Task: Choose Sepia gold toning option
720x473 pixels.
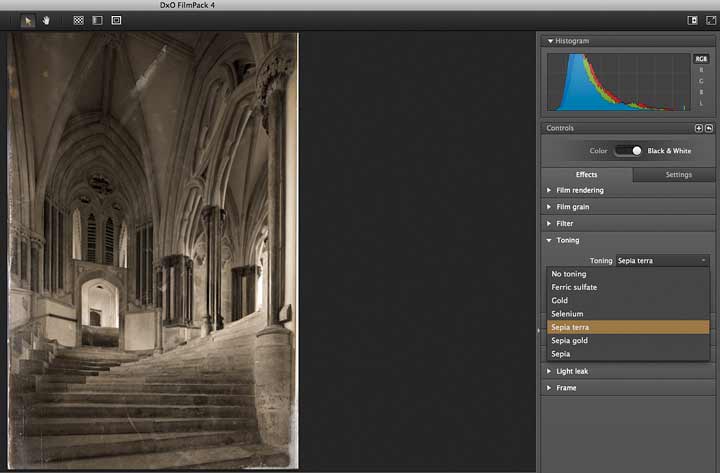Action: [628, 340]
